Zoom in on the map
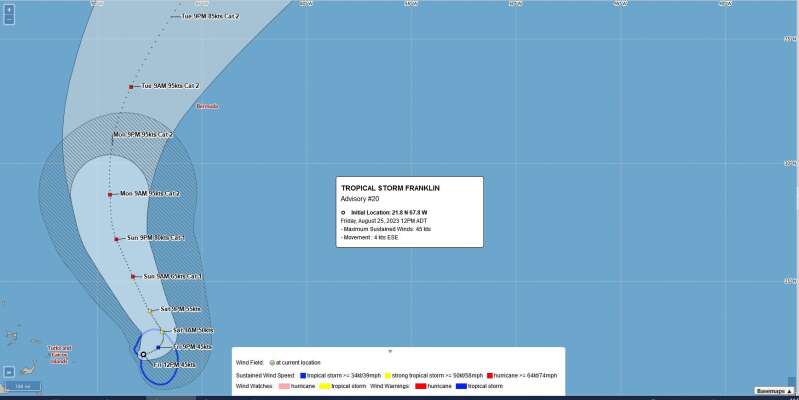The image size is (799, 400). (9, 10)
